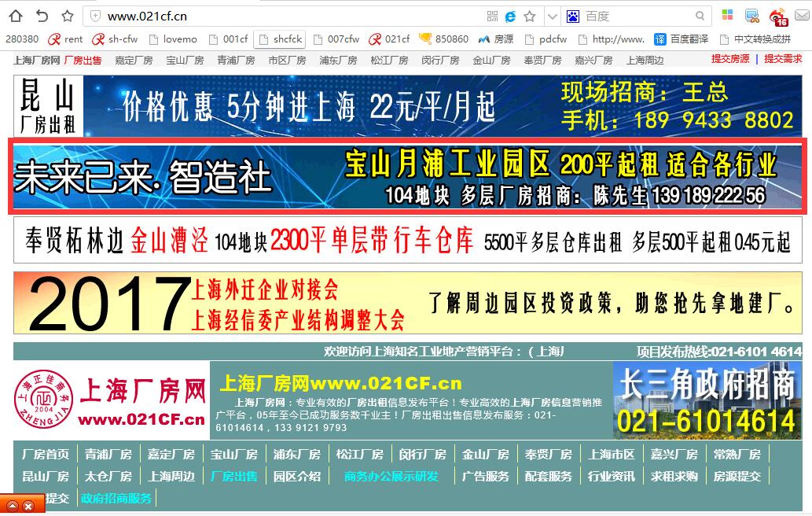This screenshot has width=812, height=516.
Task: Open the 房源 bookmark
Action: (x=495, y=39)
